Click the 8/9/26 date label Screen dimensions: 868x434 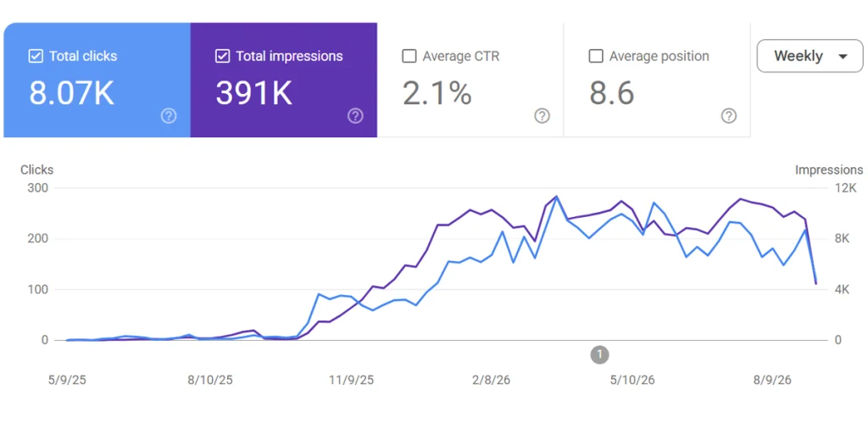tap(772, 381)
